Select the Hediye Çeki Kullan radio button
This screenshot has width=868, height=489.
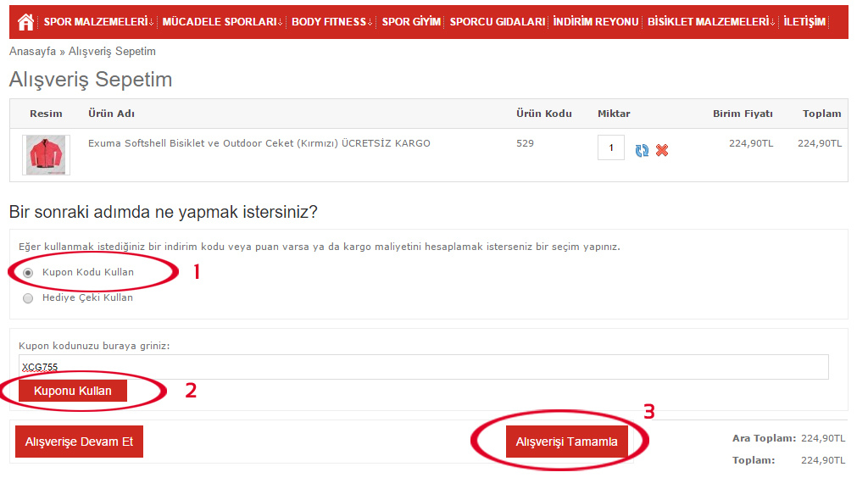click(x=28, y=298)
